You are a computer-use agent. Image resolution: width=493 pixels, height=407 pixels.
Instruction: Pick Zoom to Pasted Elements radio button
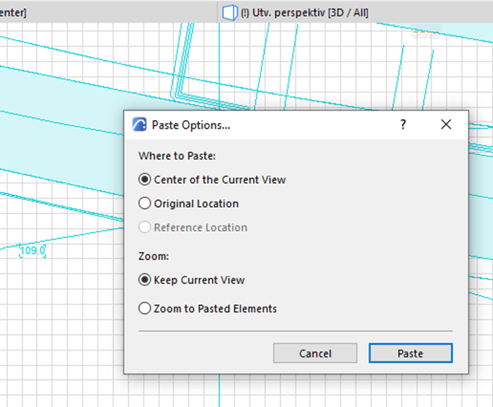(207, 308)
